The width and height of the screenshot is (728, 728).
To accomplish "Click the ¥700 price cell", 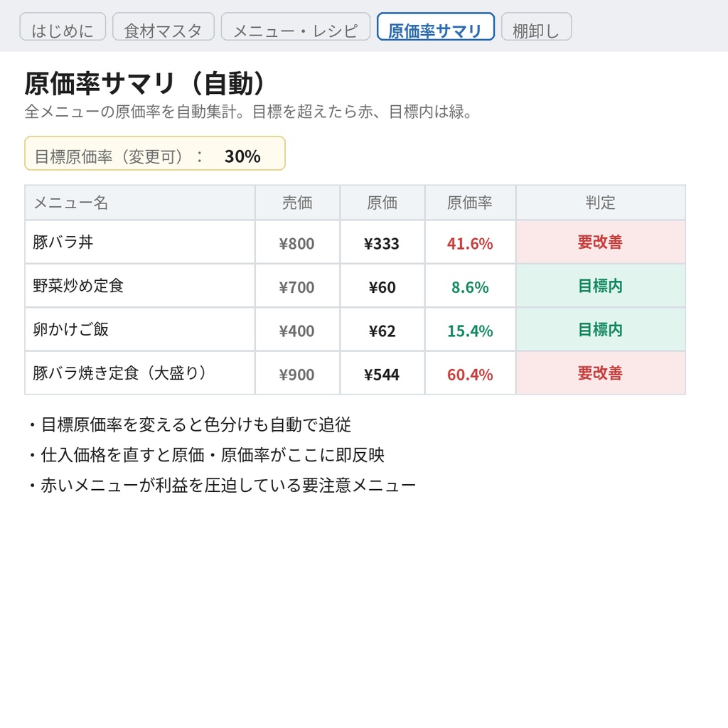I will [297, 287].
